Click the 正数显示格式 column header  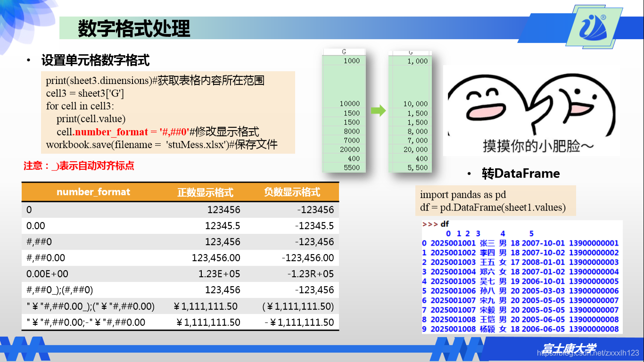(205, 192)
